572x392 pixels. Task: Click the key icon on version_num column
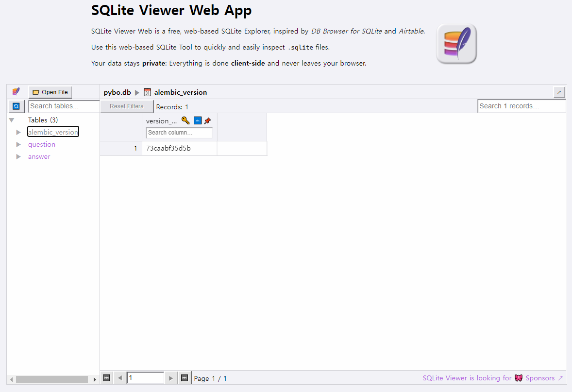(x=185, y=120)
